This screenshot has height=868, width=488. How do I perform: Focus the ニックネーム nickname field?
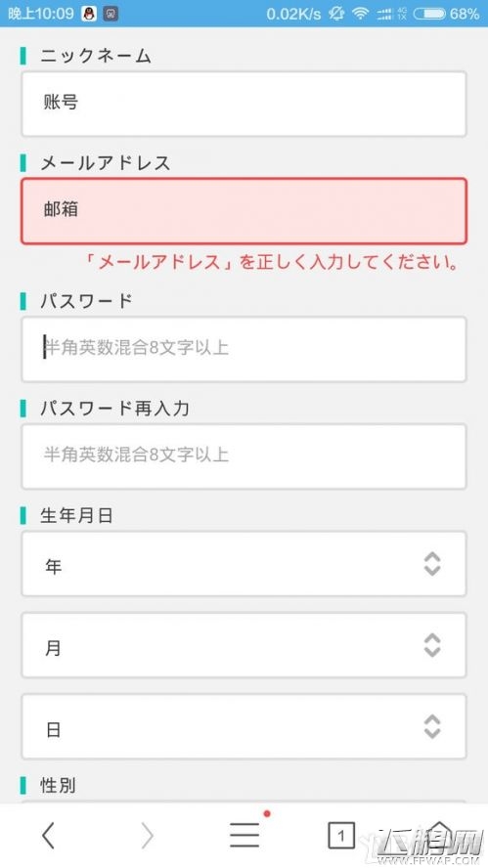(x=244, y=104)
